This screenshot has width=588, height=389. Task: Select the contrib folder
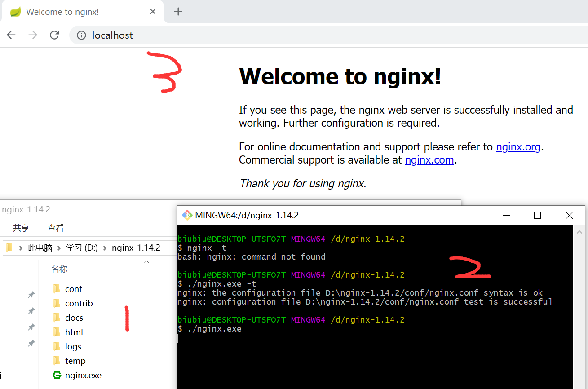click(x=79, y=303)
